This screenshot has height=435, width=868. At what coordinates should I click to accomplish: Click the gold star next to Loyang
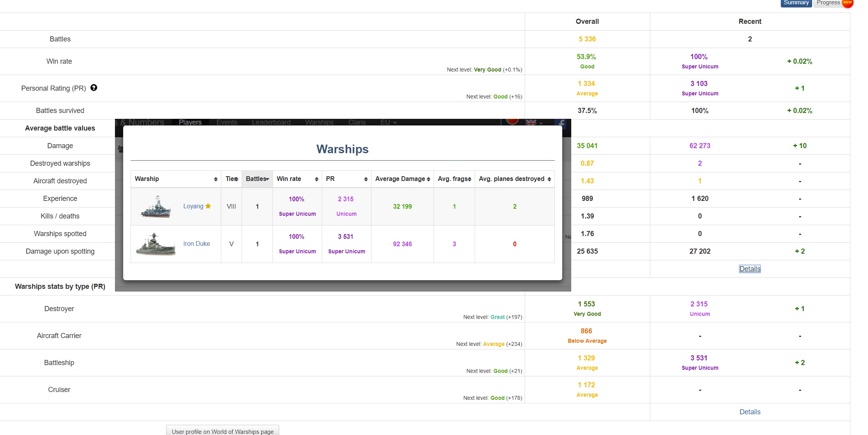click(208, 206)
